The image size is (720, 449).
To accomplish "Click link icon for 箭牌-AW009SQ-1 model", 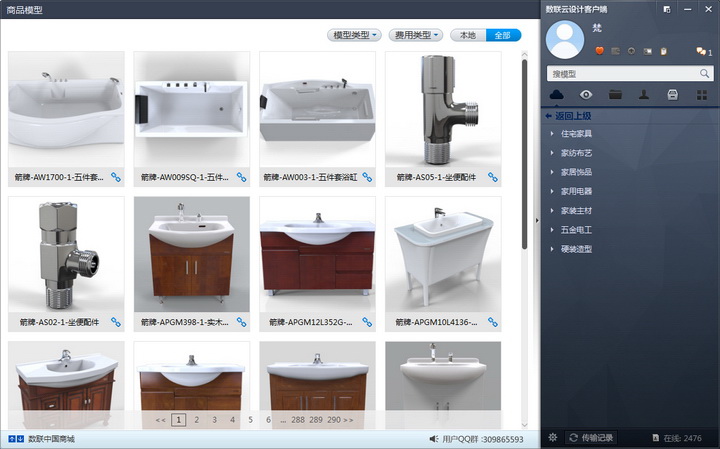I will click(x=242, y=177).
